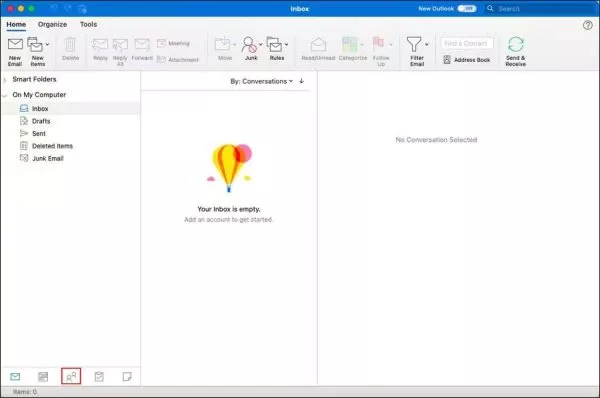Open the Rules dropdown arrow
Screen dimensions: 600x398
[286, 44]
